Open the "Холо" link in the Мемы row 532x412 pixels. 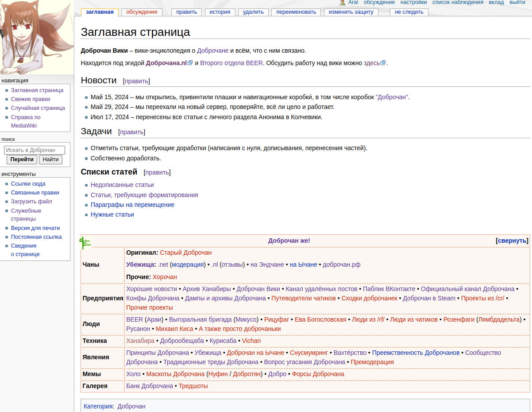point(133,374)
